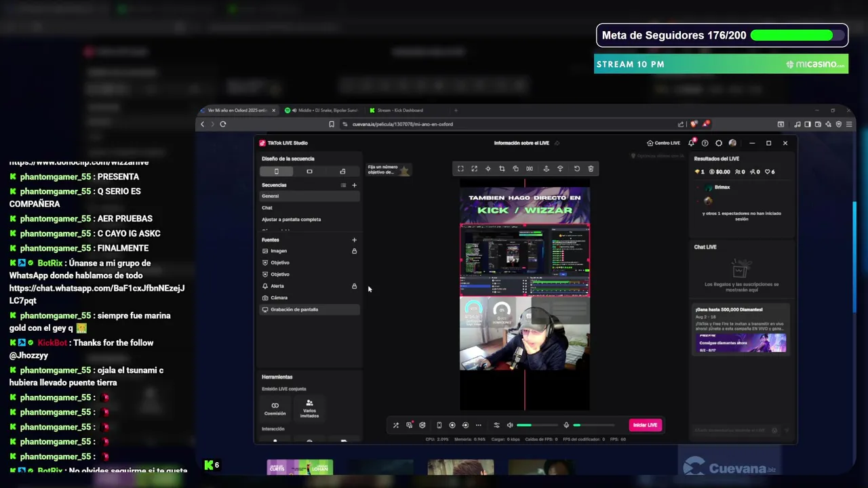This screenshot has width=868, height=488.
Task: Select the Grabación de pantalla source
Action: click(309, 310)
